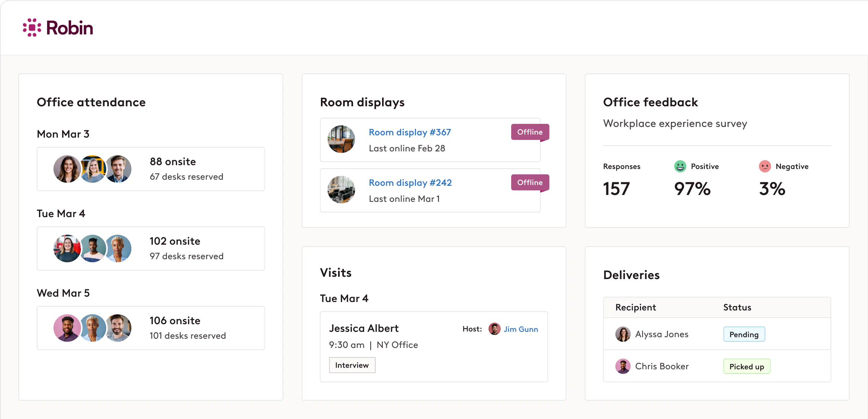Open Room display #367 details

coord(410,132)
